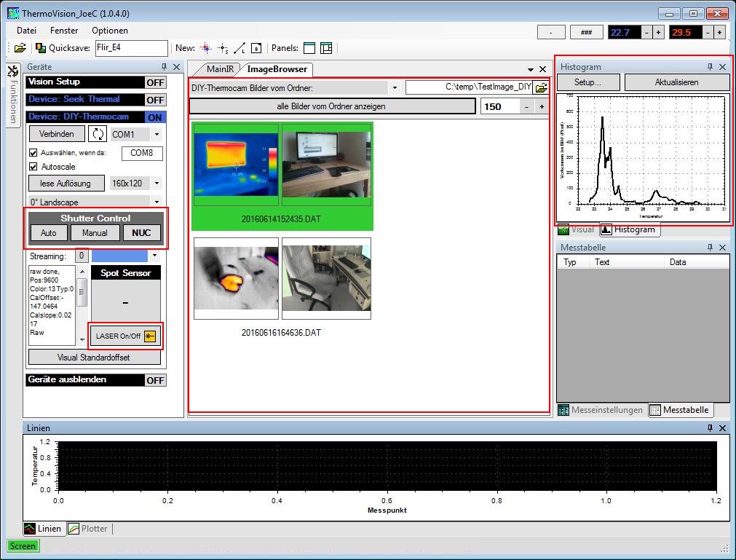The width and height of the screenshot is (736, 560).
Task: Click the Aktualisieren button in Histogram
Action: click(x=676, y=82)
